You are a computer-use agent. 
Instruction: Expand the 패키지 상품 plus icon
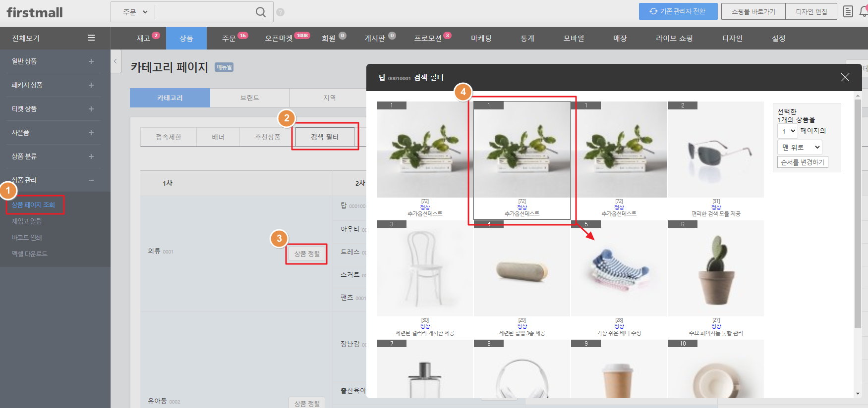point(91,85)
